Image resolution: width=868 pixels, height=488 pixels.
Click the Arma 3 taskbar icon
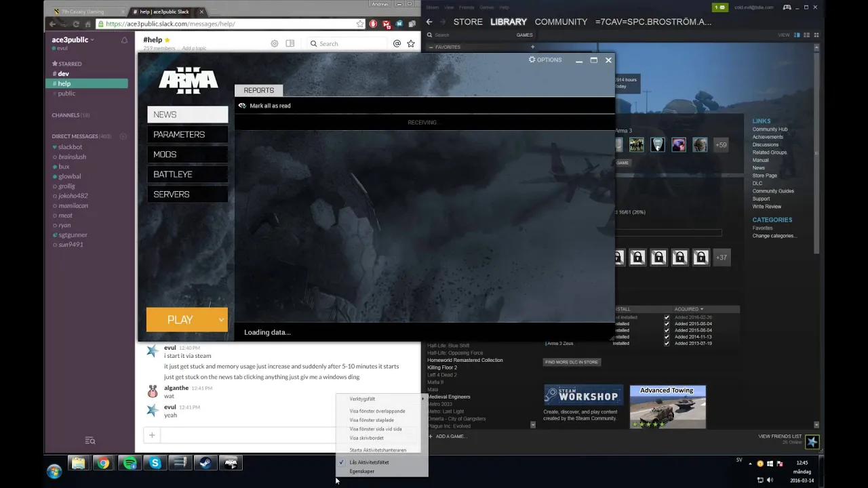coord(231,463)
